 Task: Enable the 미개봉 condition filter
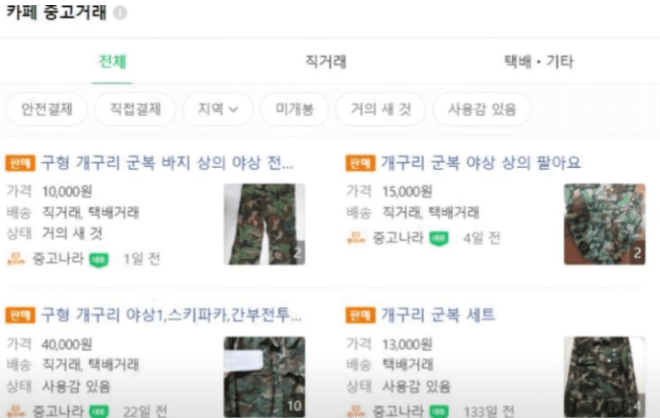(x=294, y=109)
